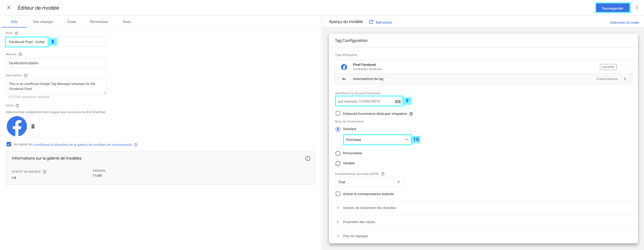The image size is (644, 250).
Task: Open the three-dot more options menu
Action: [x=637, y=8]
